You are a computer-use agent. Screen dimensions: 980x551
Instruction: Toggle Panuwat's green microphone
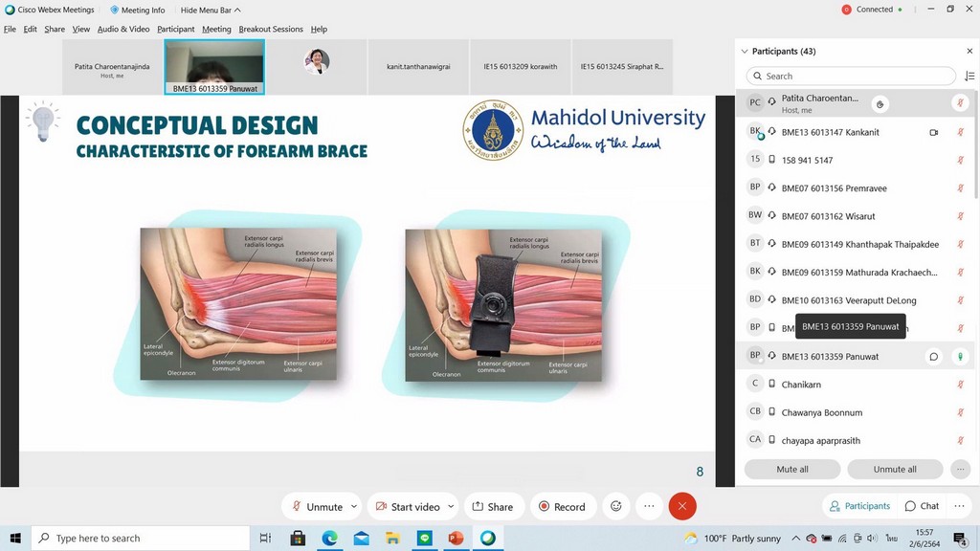(960, 357)
